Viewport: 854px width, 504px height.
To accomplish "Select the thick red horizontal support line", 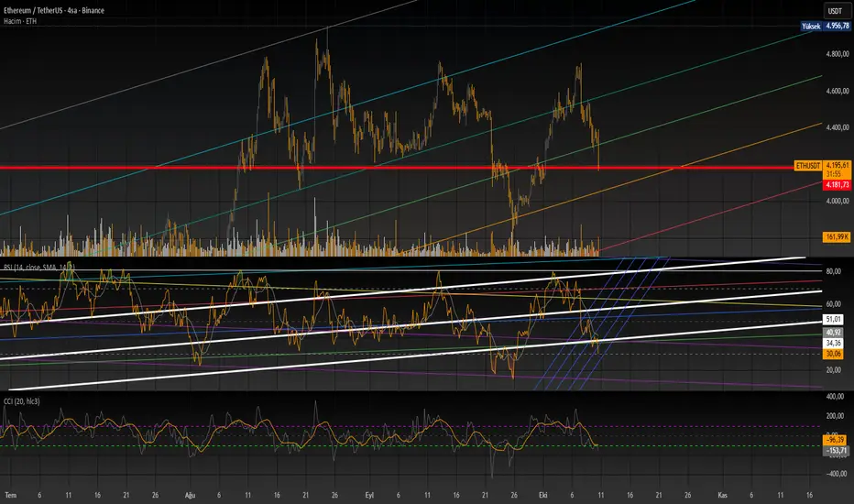I will tap(397, 168).
